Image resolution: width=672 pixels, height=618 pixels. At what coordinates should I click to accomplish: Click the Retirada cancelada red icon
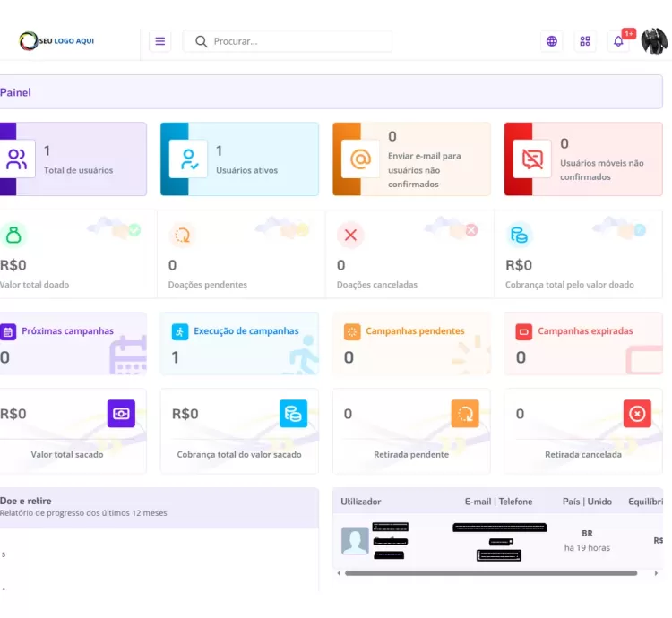click(637, 414)
